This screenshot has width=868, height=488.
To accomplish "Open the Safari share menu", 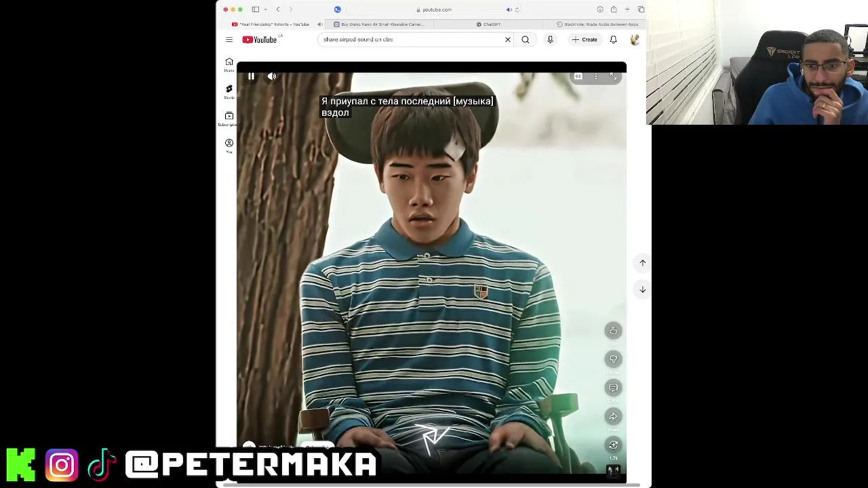I will pyautogui.click(x=614, y=9).
